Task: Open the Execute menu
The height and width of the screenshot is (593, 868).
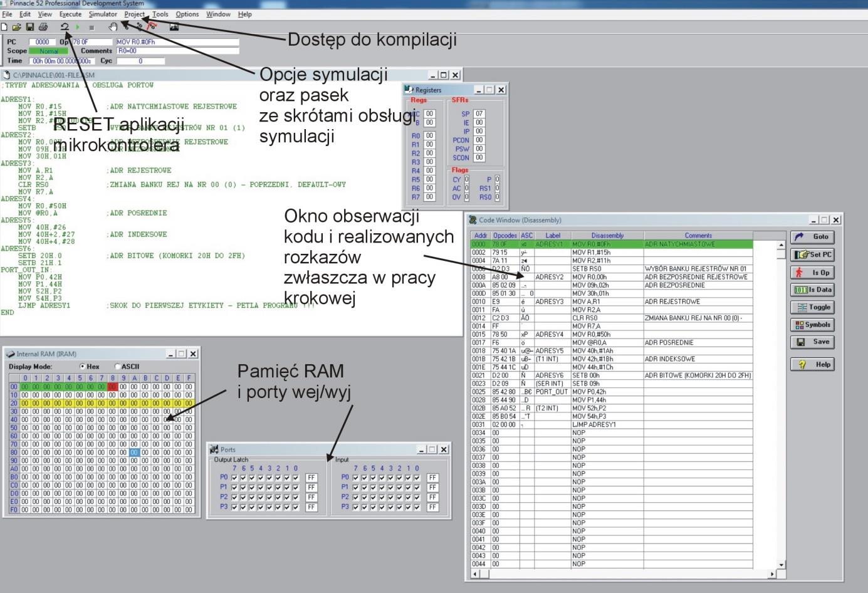Action: (x=70, y=14)
